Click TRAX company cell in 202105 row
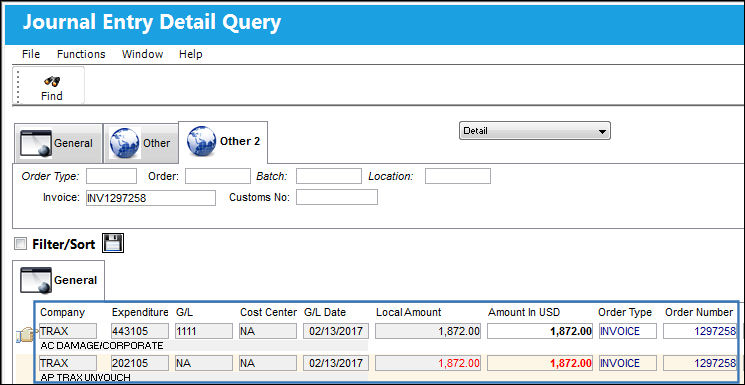 coord(68,363)
